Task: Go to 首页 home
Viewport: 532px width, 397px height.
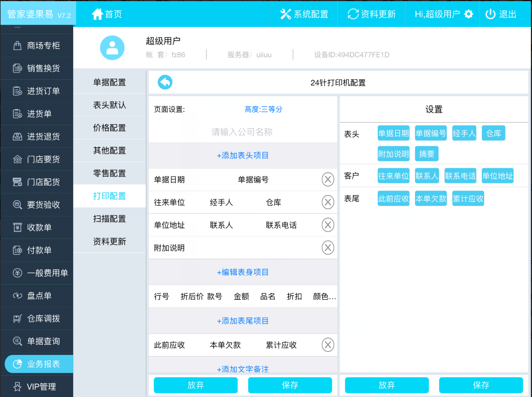Action: (x=106, y=14)
